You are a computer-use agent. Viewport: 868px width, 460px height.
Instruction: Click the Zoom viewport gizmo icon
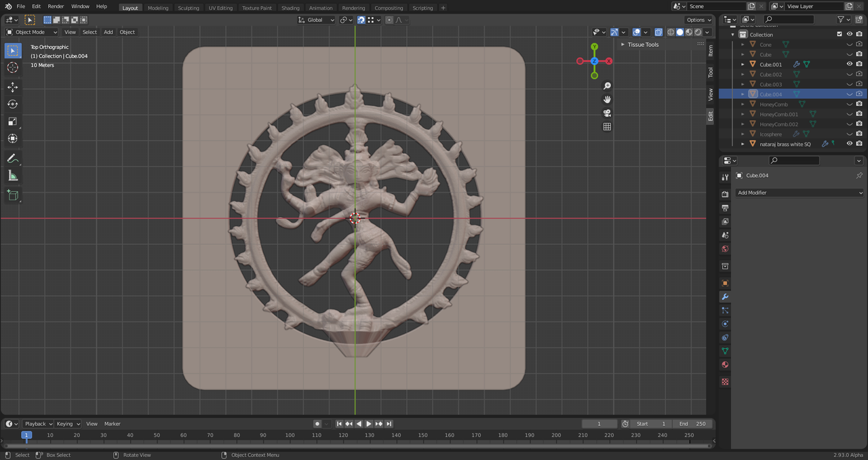[607, 86]
